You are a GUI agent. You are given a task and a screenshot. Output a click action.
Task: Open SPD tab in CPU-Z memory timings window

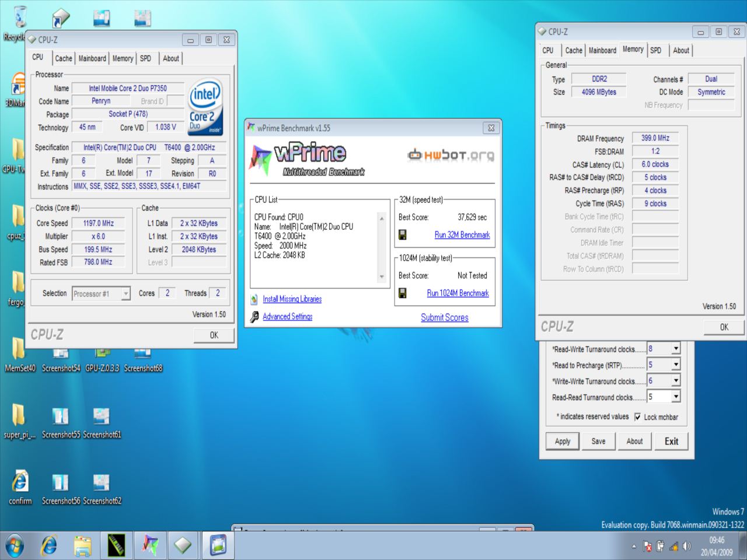tap(656, 50)
